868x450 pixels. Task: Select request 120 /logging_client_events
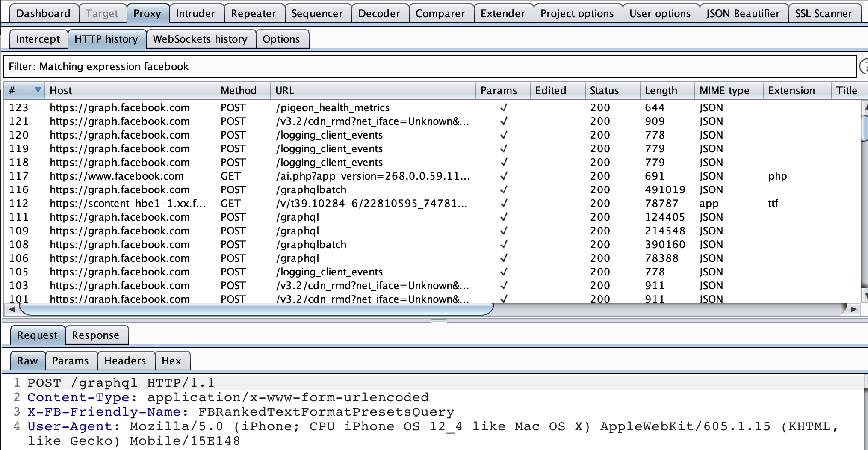click(x=432, y=135)
